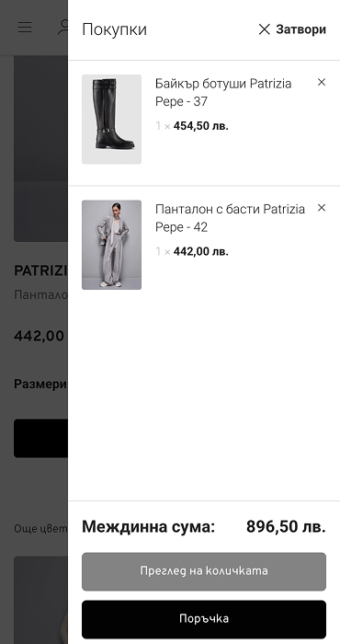Click the dimmed product photo behind the panel
Image resolution: width=340 pixels, height=644 pixels.
[40, 149]
